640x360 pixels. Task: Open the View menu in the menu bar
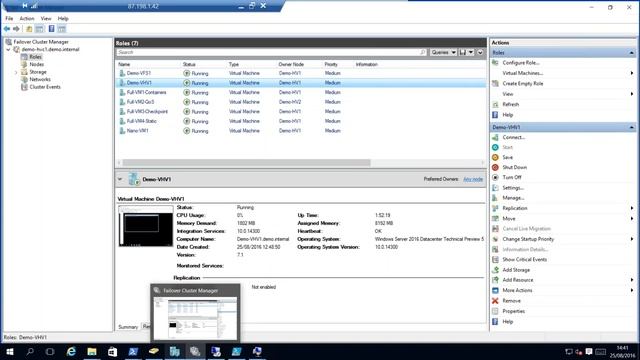tap(46, 18)
